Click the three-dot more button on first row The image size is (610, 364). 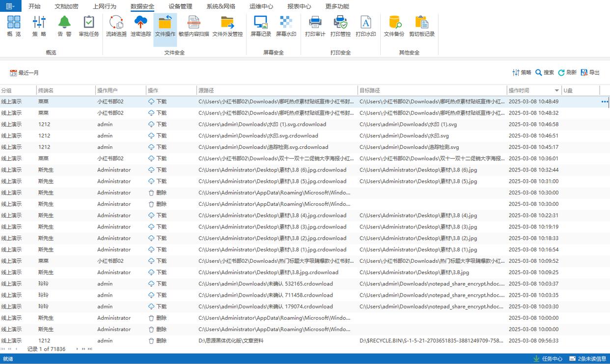coord(605,102)
